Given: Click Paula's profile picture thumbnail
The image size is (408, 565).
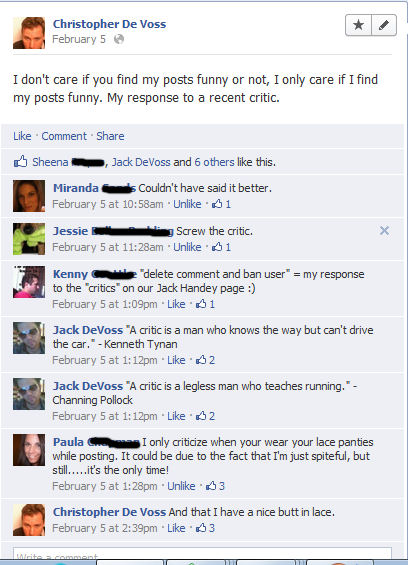Looking at the screenshot, I should (x=29, y=450).
